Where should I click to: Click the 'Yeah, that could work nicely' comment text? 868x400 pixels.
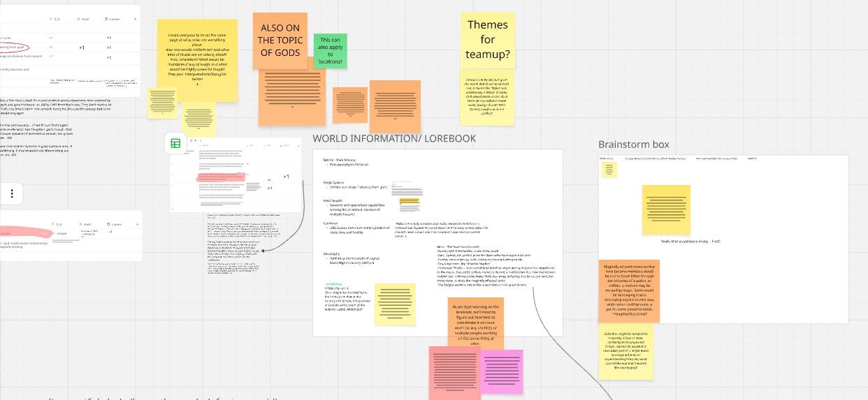coord(690,242)
